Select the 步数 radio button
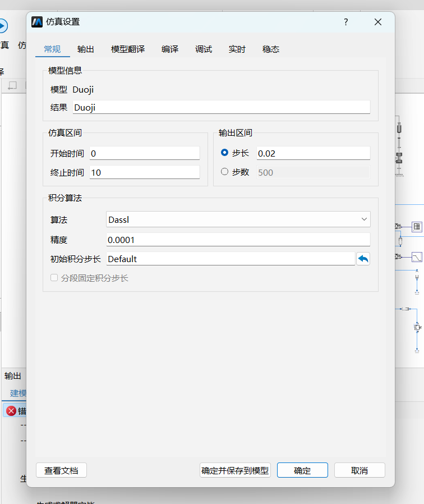The image size is (424, 504). (224, 172)
